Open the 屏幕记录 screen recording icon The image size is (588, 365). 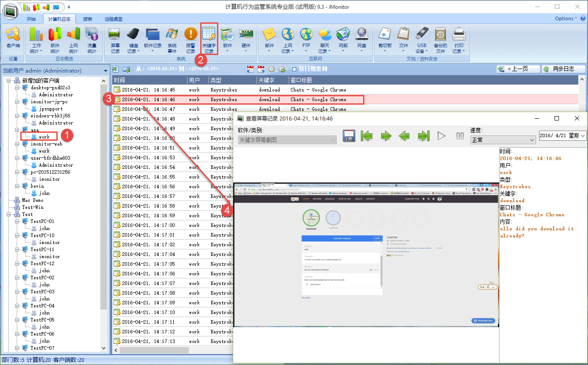tap(115, 40)
